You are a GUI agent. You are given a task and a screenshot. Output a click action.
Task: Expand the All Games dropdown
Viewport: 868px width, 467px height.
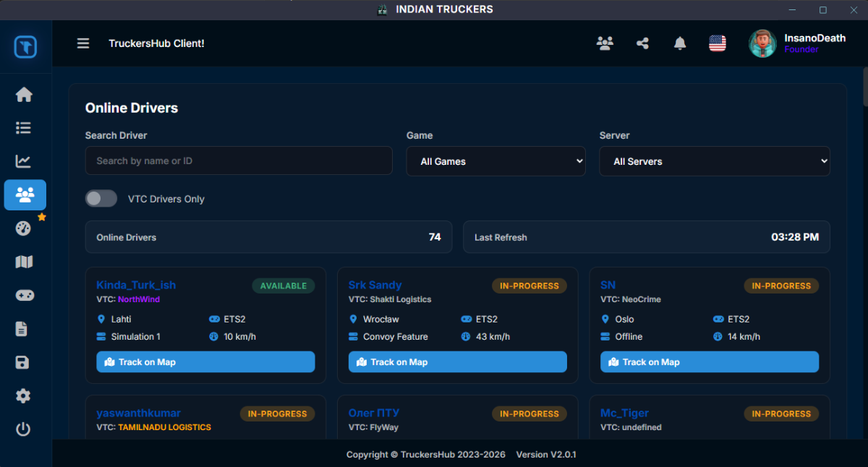pos(495,161)
